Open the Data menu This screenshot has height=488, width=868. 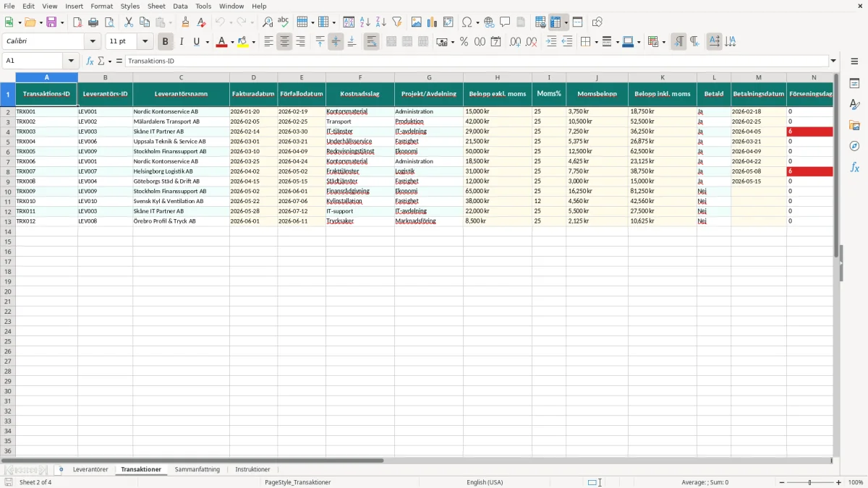tap(180, 6)
